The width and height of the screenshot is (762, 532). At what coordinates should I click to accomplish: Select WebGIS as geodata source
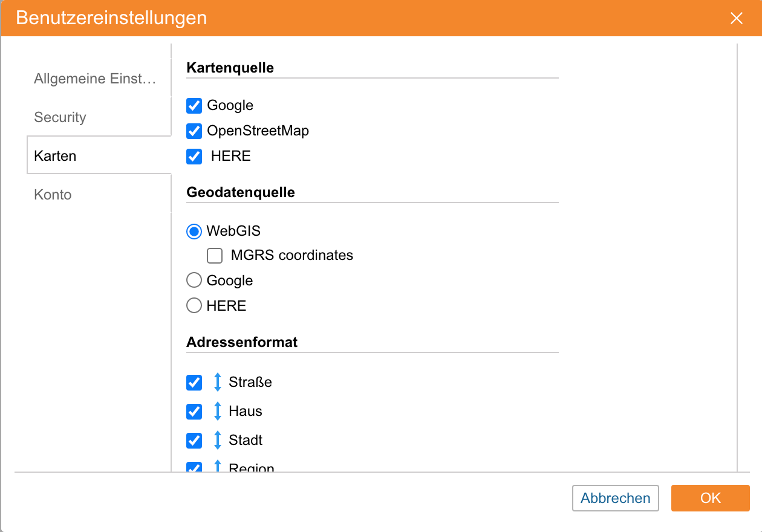coord(194,231)
